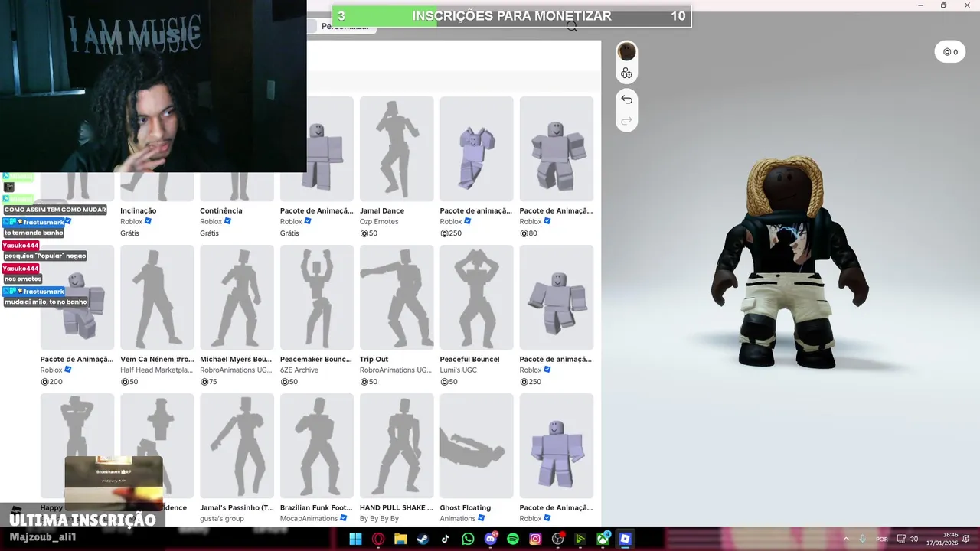Viewport: 980px width, 551px height.
Task: Open Steam from the taskbar
Action: coord(423,539)
